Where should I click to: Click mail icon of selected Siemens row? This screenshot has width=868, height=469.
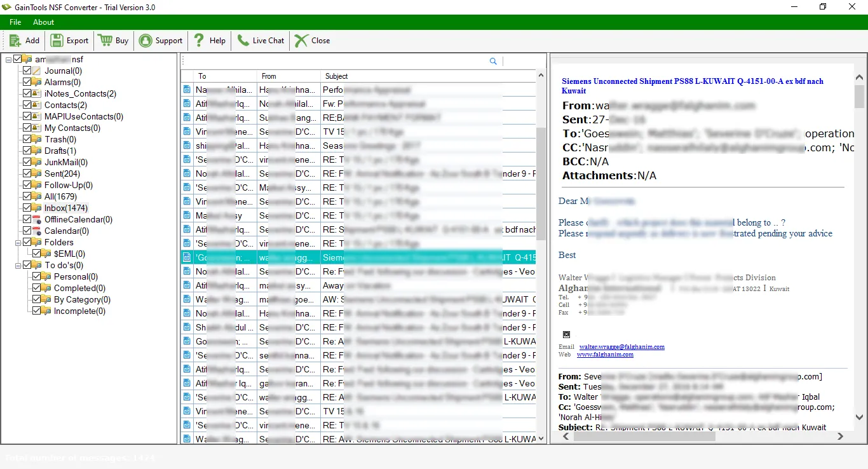187,257
